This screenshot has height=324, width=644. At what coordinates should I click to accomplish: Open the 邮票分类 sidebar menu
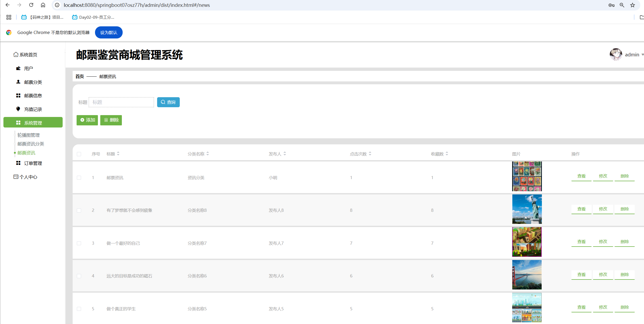click(x=33, y=82)
